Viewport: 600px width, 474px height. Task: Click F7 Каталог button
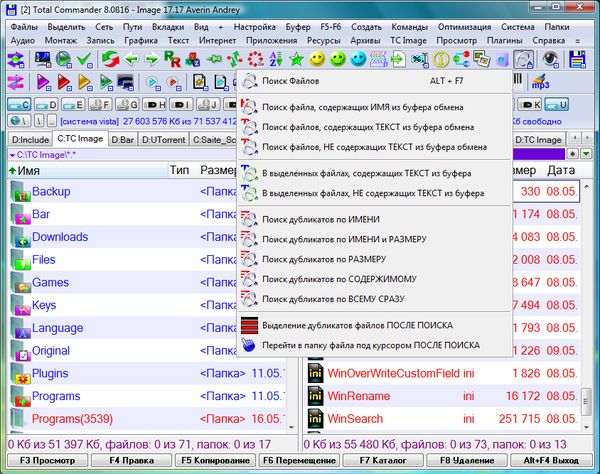coord(383,460)
